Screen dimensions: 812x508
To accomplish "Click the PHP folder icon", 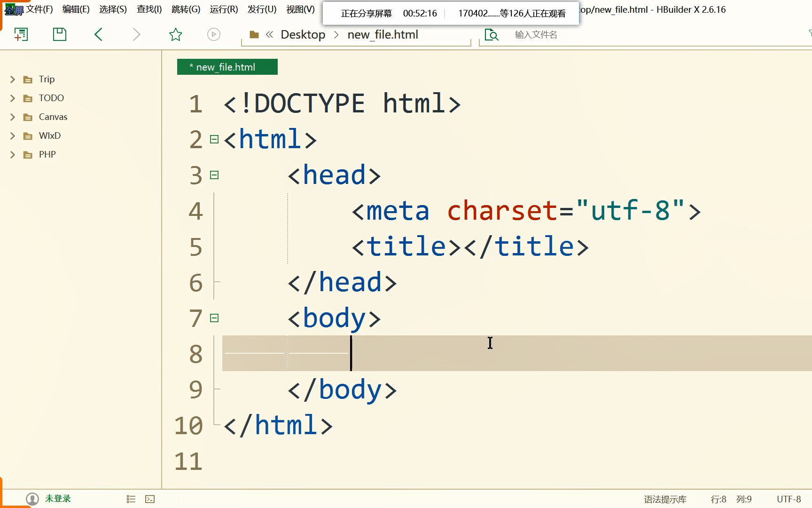I will tap(28, 155).
